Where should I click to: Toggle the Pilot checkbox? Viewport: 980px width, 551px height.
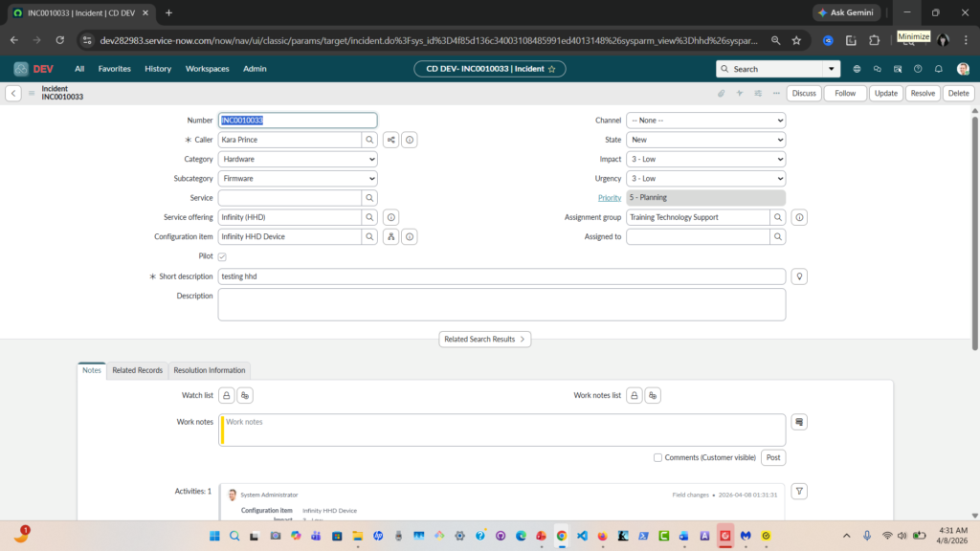(222, 256)
